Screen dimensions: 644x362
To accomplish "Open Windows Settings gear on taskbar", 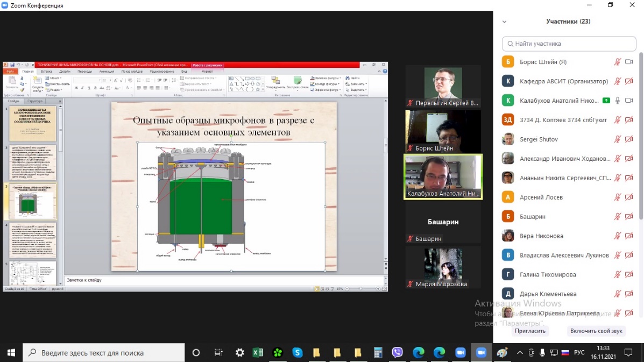I will (x=240, y=353).
